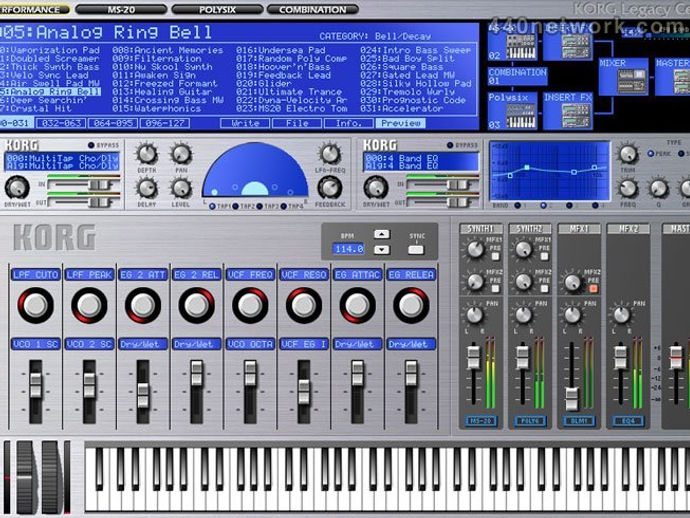Decrease BPM with the down arrow
This screenshot has width=690, height=518.
pyautogui.click(x=382, y=250)
